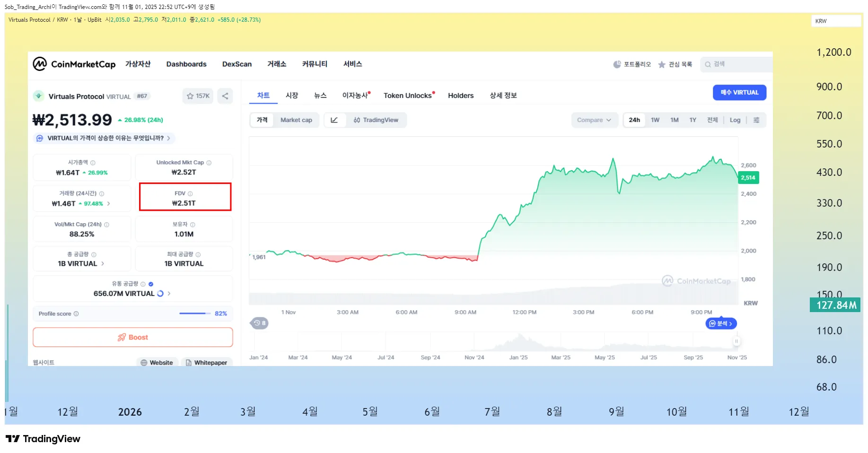Click the CoinMarketCap logo
Image resolution: width=868 pixels, height=453 pixels.
pyautogui.click(x=74, y=64)
